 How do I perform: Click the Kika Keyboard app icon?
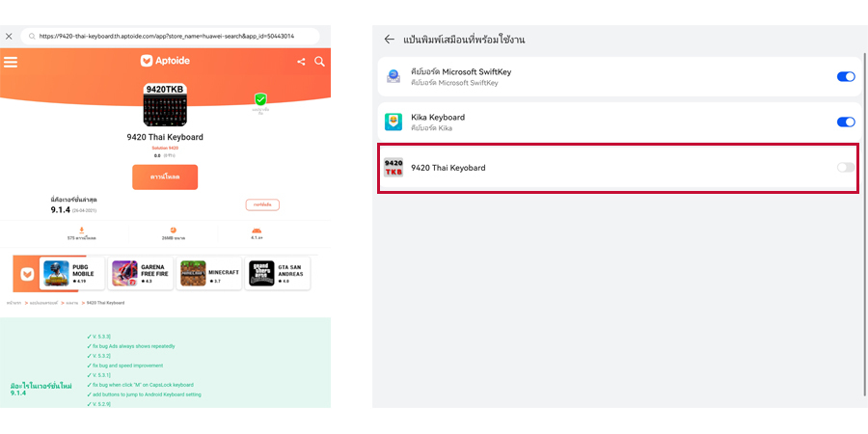tap(393, 122)
